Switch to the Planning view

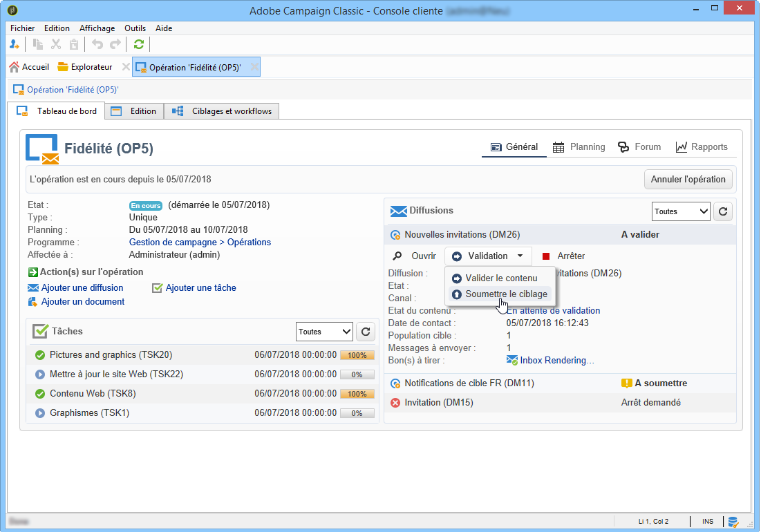579,147
